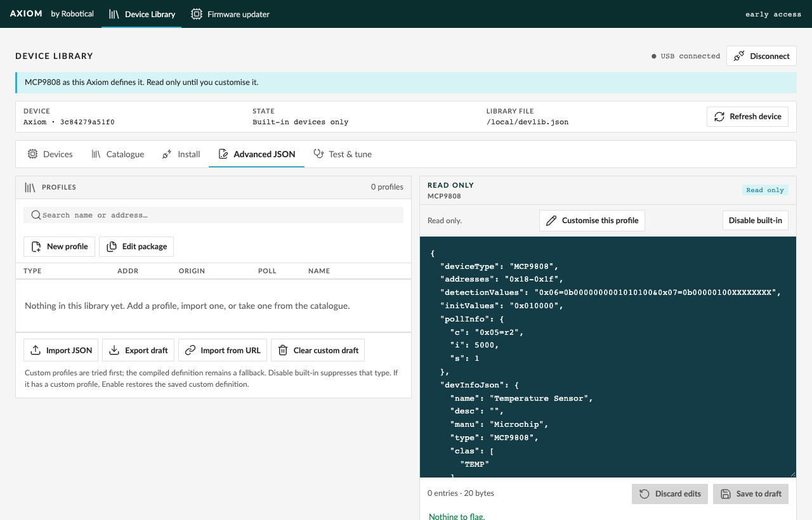Click the Clear custom draft button
This screenshot has height=520, width=812.
tap(318, 350)
